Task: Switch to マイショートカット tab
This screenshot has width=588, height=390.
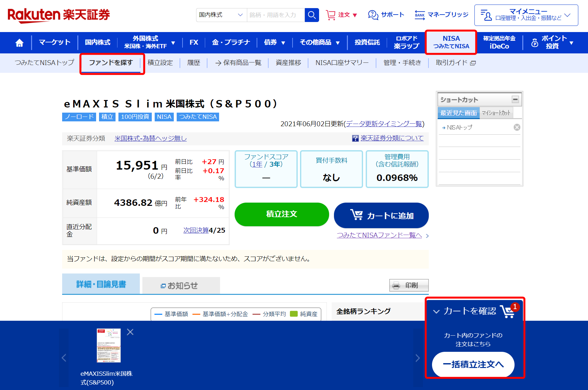Action: [496, 113]
